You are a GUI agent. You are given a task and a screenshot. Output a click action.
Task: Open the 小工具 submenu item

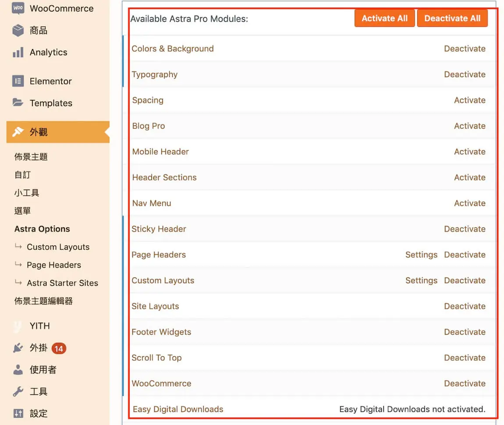[x=27, y=193]
